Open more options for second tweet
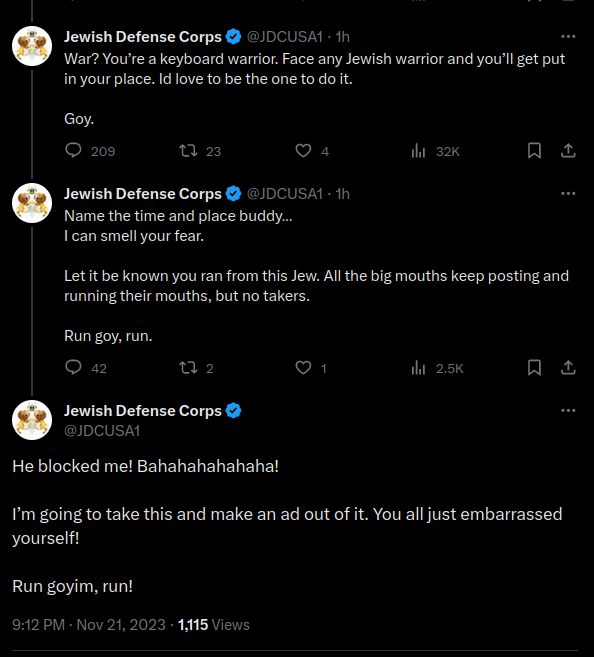Viewport: 594px width, 657px height. (x=568, y=194)
